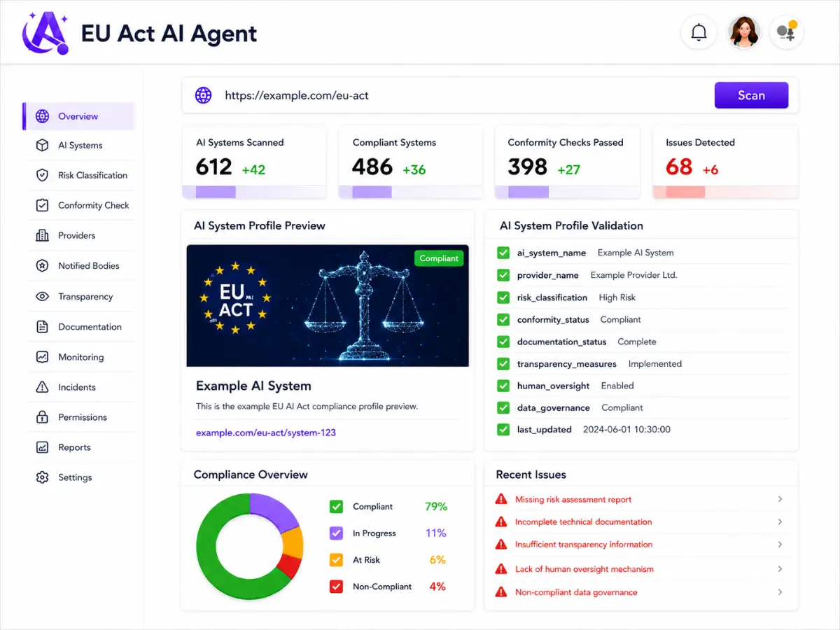Click warning icon for Insufficient transparency information
Screen dimensions: 840x630
point(500,544)
